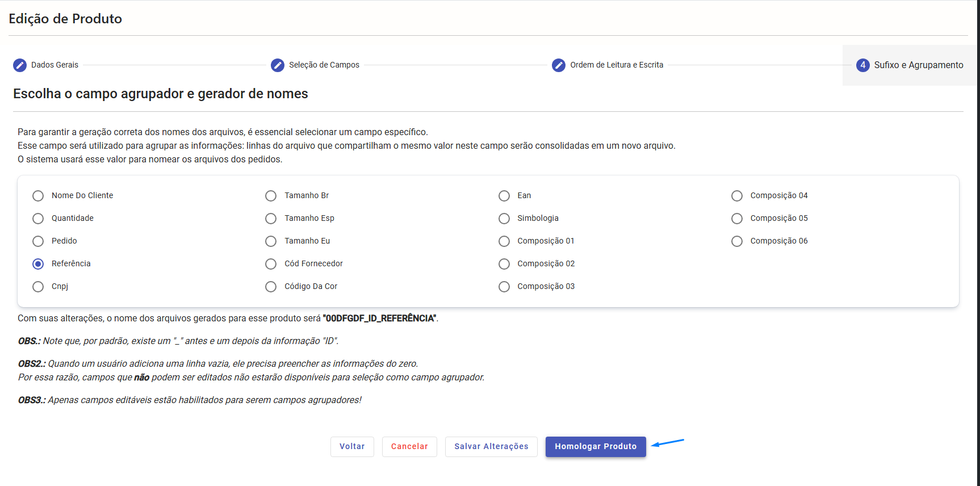This screenshot has height=486, width=980.
Task: Choose Ean as the grouping field
Action: [x=504, y=196]
